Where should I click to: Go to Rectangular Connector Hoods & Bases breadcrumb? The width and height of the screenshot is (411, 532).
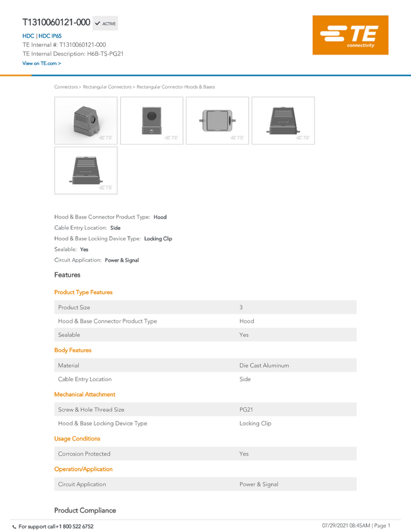176,87
